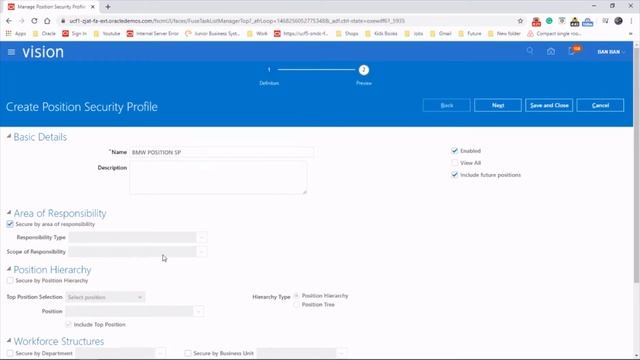Image resolution: width=640 pixels, height=360 pixels.
Task: Open the new tab plus button
Action: click(108, 7)
